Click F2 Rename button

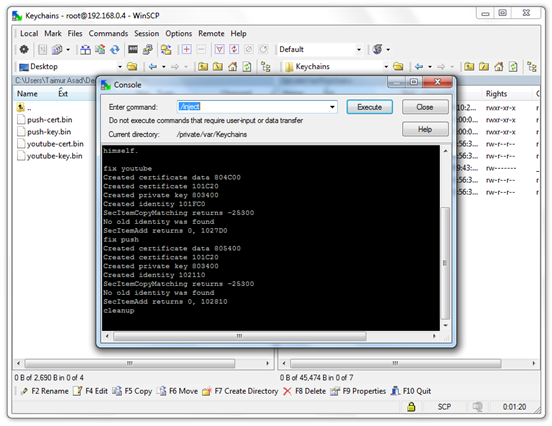pyautogui.click(x=44, y=391)
